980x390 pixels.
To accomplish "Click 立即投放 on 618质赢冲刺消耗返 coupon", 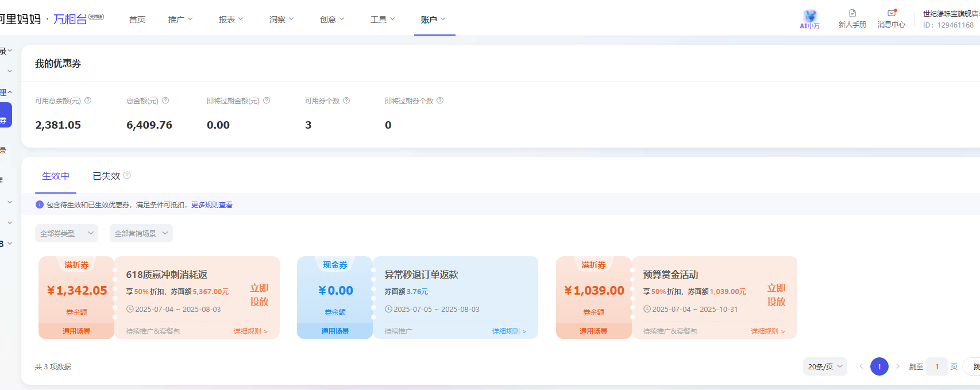I will coord(259,295).
